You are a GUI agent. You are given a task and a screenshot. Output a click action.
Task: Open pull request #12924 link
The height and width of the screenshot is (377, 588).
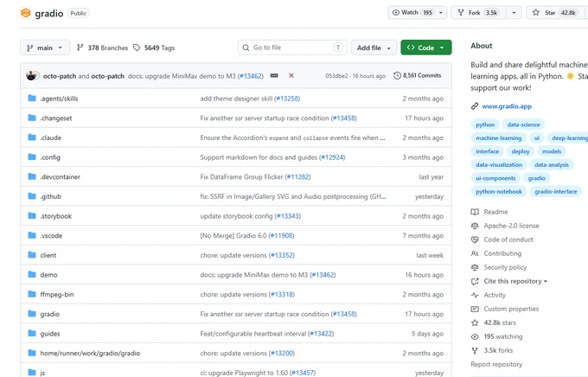coord(332,157)
